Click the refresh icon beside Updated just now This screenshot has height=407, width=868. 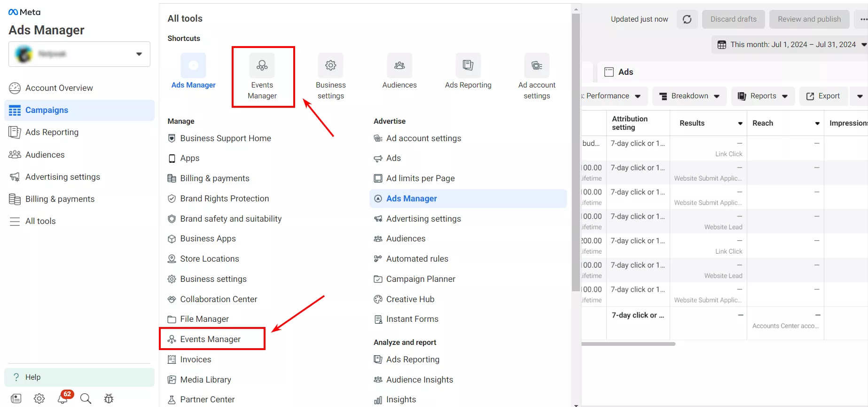[x=687, y=19]
